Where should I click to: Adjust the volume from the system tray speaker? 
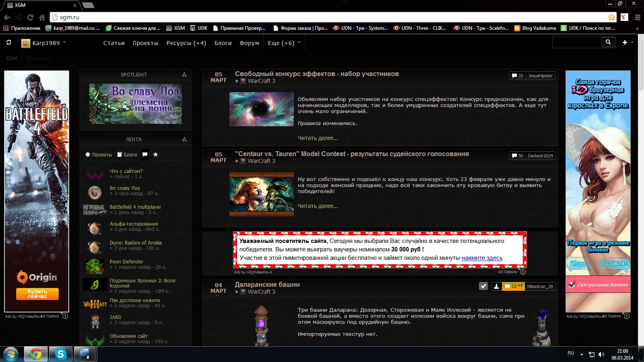tap(601, 354)
